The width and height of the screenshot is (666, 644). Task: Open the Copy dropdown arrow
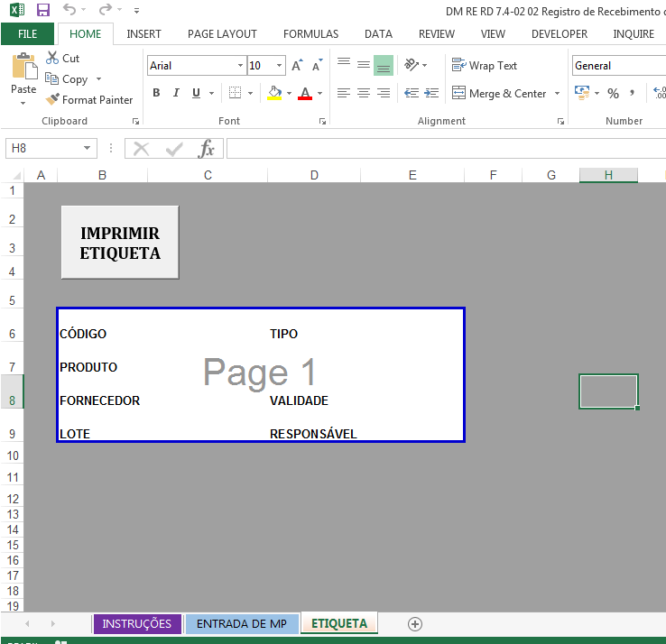[99, 79]
